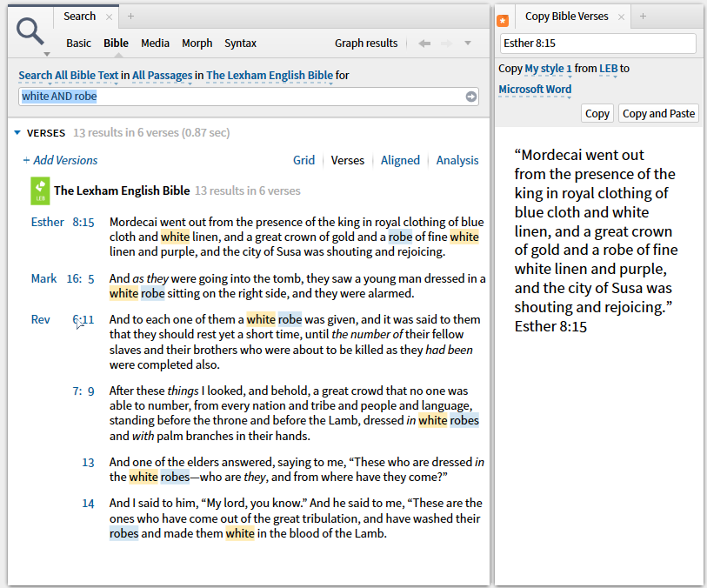Click results count 13 results in 6 verses (0.87 sec)
707x588 pixels.
pyautogui.click(x=151, y=132)
